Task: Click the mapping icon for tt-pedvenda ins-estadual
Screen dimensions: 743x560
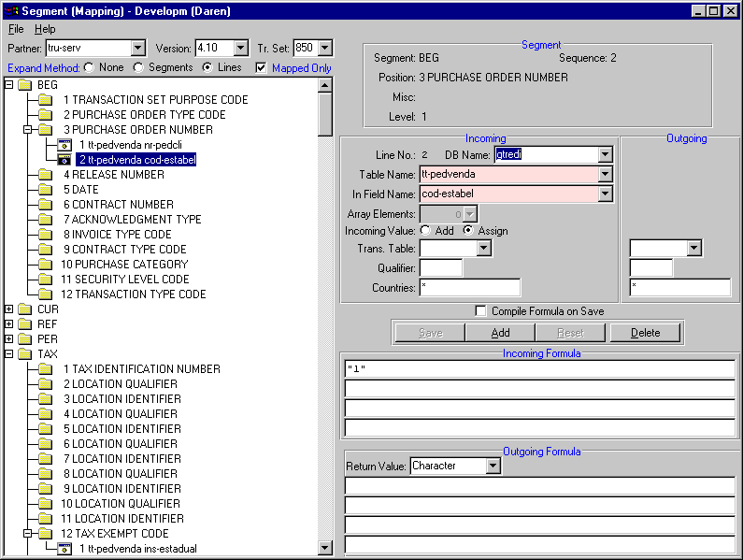Action: pos(64,549)
